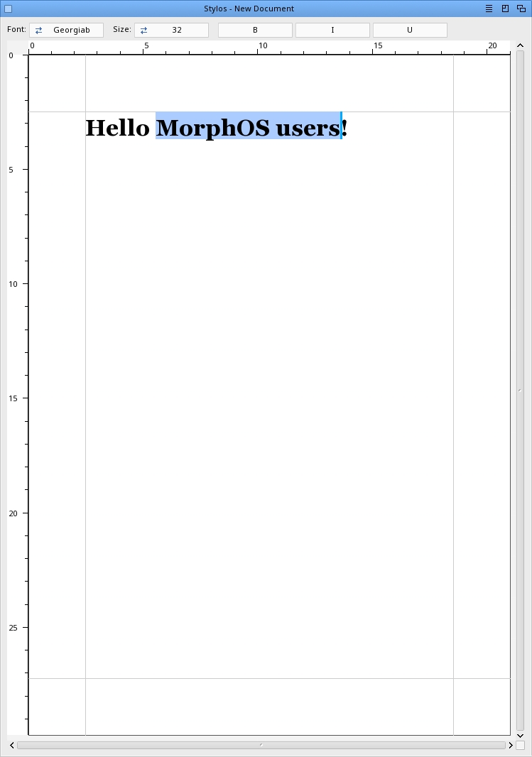532x757 pixels.
Task: Toggle bold formatting with the B button
Action: [x=255, y=30]
